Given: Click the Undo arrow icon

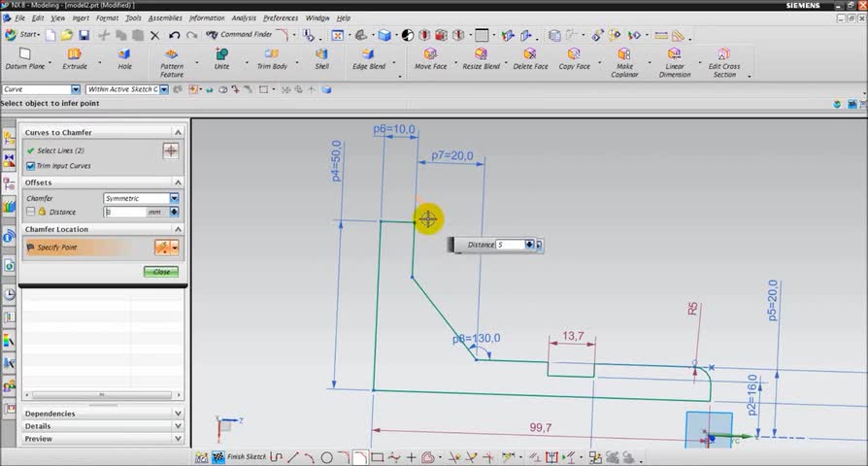Looking at the screenshot, I should point(175,35).
